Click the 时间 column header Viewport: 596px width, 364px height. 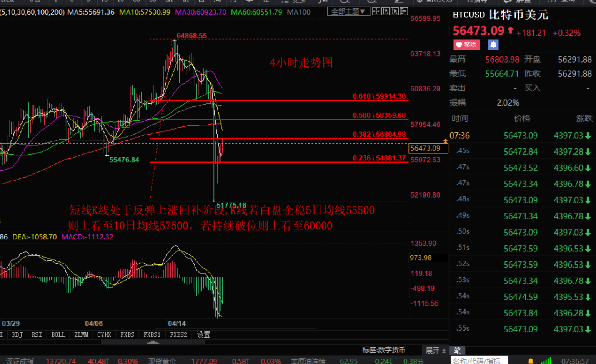click(x=460, y=119)
